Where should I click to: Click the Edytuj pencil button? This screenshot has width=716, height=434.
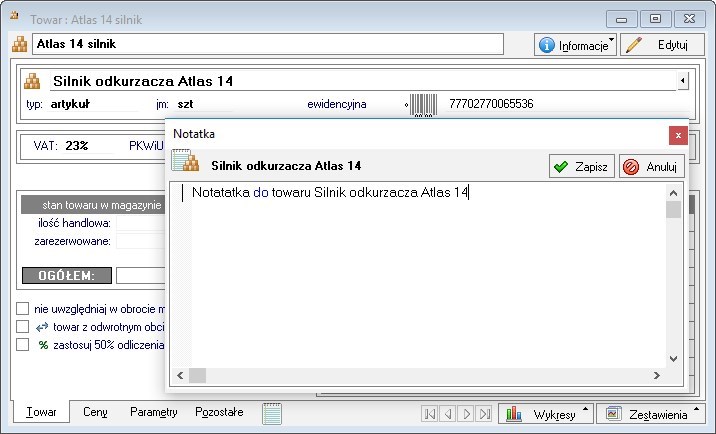click(x=662, y=45)
